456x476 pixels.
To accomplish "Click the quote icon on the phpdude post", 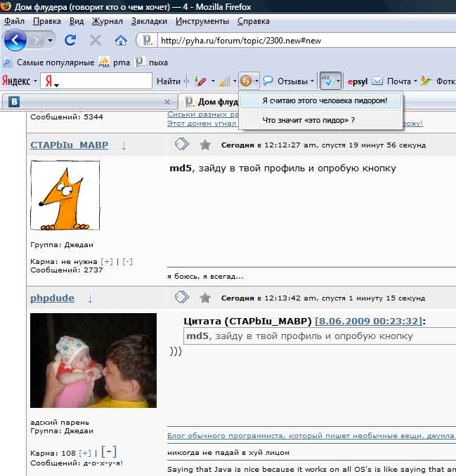I will click(x=182, y=298).
